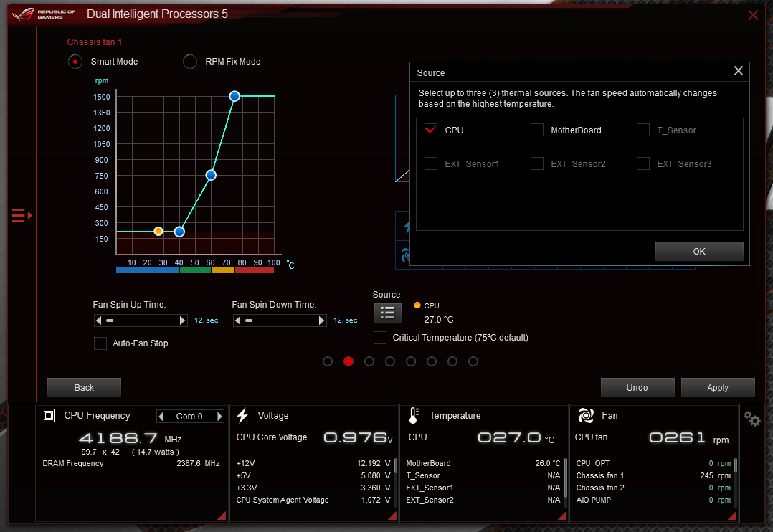Go to the eighth fan page dot
773x532 pixels.
[x=473, y=361]
